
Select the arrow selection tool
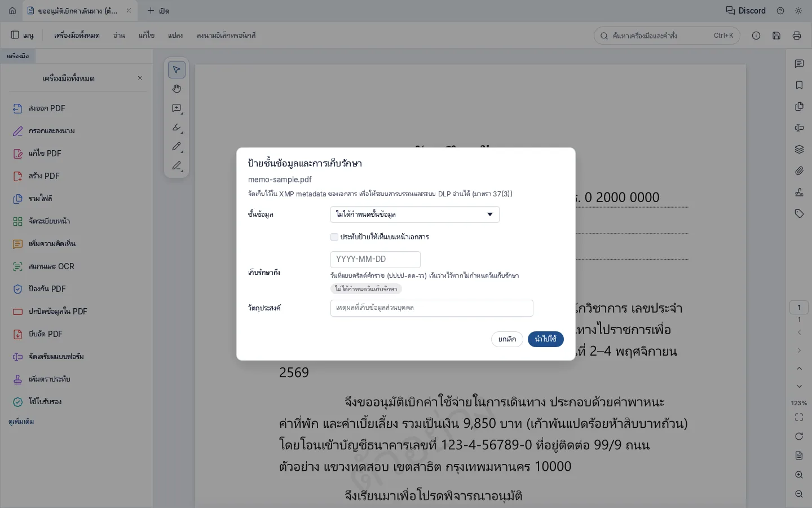(176, 69)
